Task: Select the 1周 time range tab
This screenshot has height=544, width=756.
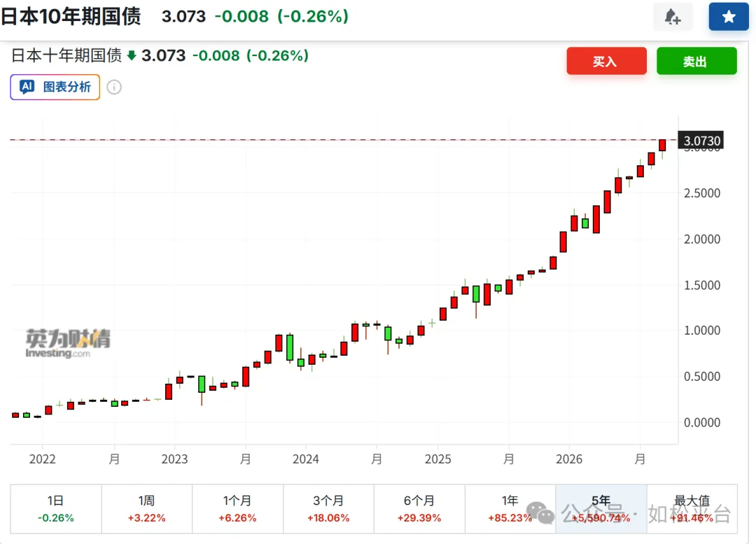Action: pos(146,509)
